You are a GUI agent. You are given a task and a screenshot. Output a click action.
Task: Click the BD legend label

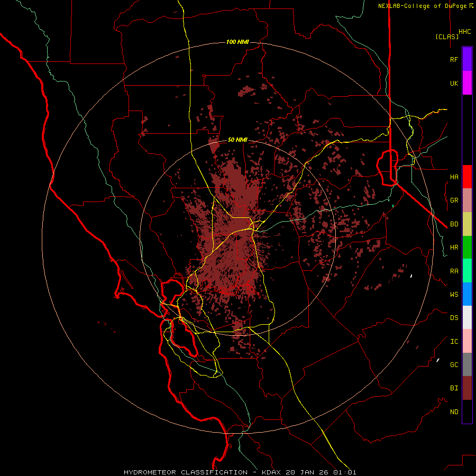click(x=454, y=224)
